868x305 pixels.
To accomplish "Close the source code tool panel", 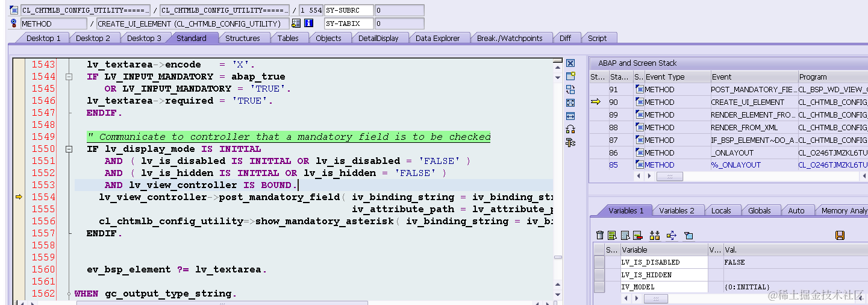I will click(570, 63).
